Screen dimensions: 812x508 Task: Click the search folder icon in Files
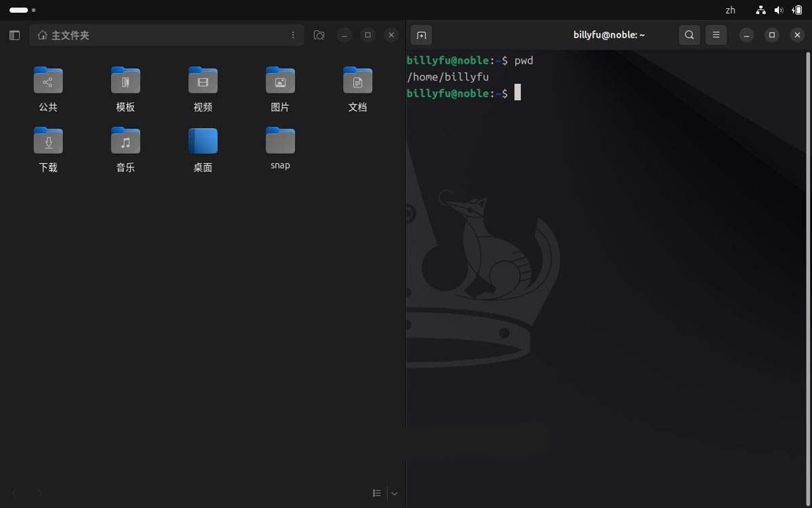(319, 35)
